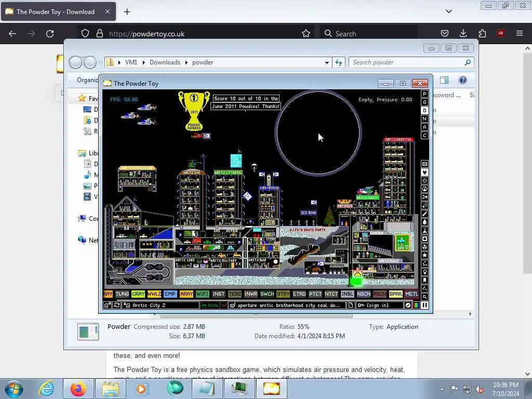
Task: Downvote the save with red arrow
Action: pos(224,305)
